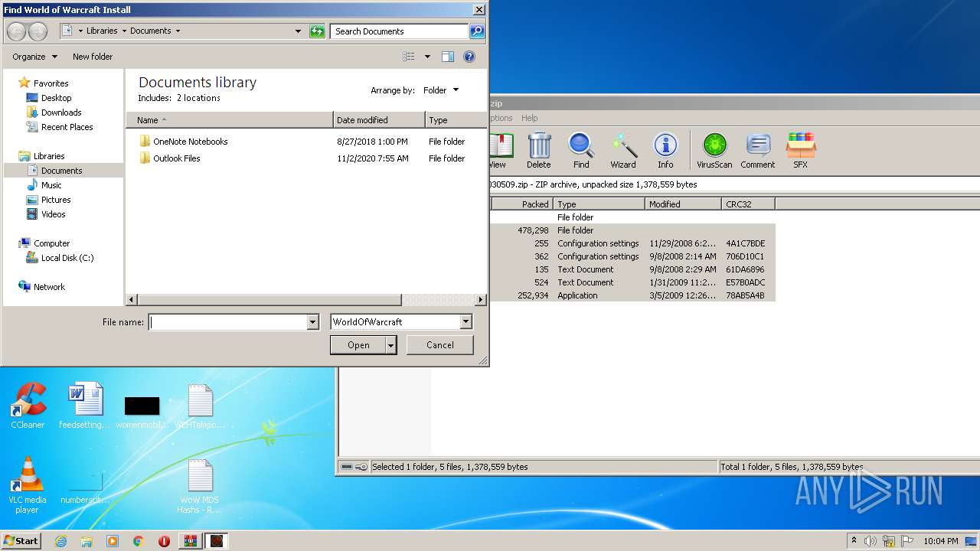Screen dimensions: 980x551
Task: Show the preview pane in file dialog
Action: (448, 57)
